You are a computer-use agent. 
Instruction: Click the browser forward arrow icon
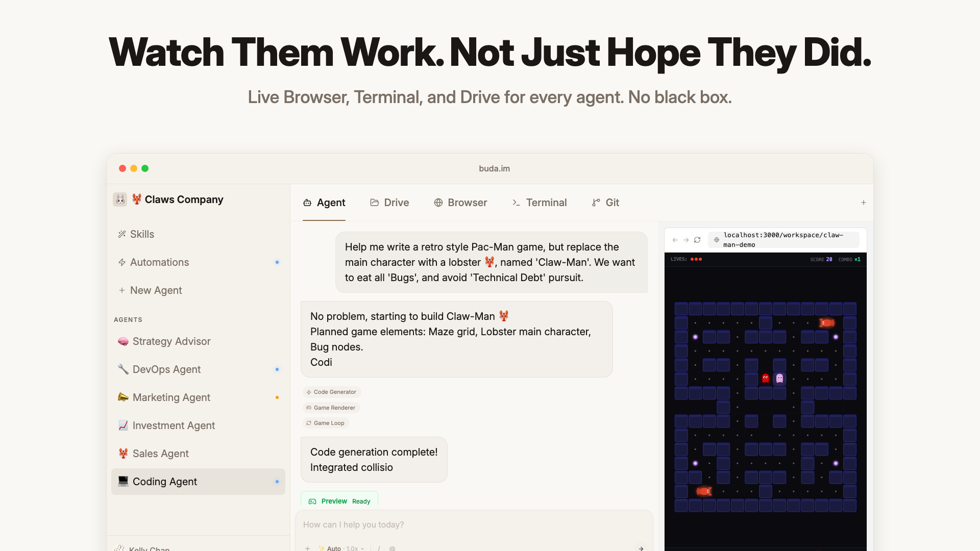click(686, 240)
